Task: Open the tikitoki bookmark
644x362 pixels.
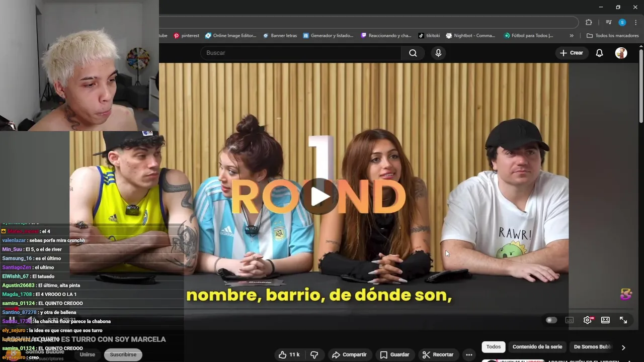Action: pyautogui.click(x=429, y=36)
